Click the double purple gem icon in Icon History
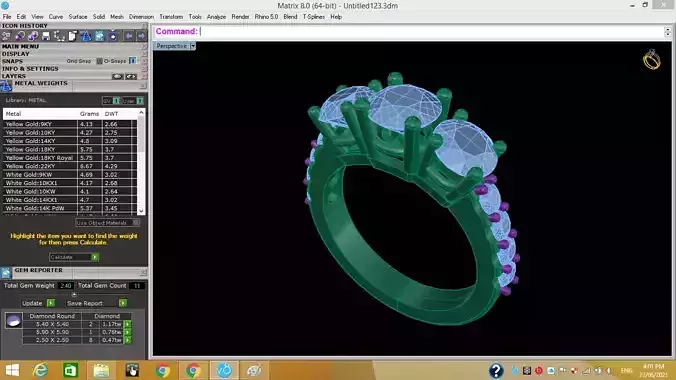The height and width of the screenshot is (380, 676). click(33, 36)
